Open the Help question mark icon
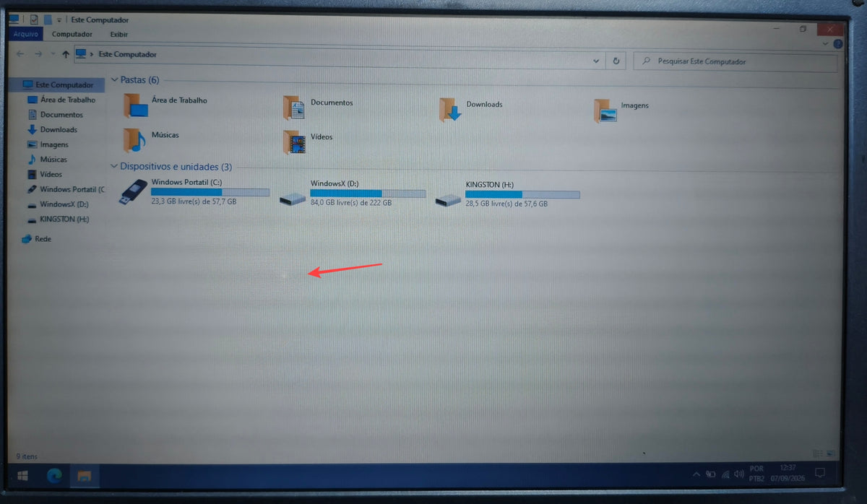 (x=838, y=45)
